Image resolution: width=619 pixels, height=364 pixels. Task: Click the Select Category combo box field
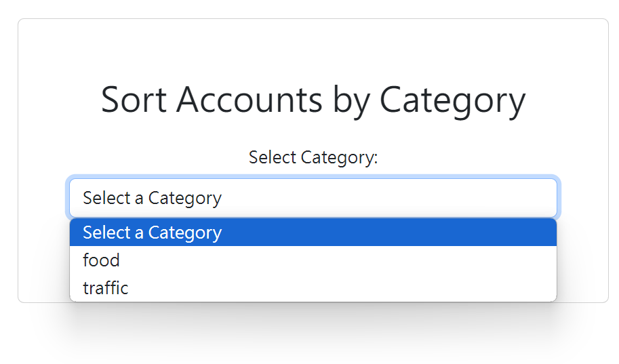point(313,198)
